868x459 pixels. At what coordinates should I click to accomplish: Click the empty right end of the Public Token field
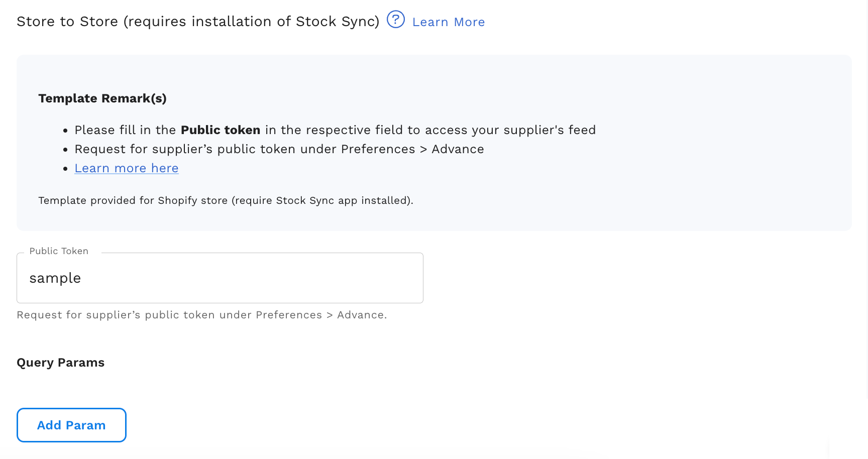pyautogui.click(x=392, y=278)
